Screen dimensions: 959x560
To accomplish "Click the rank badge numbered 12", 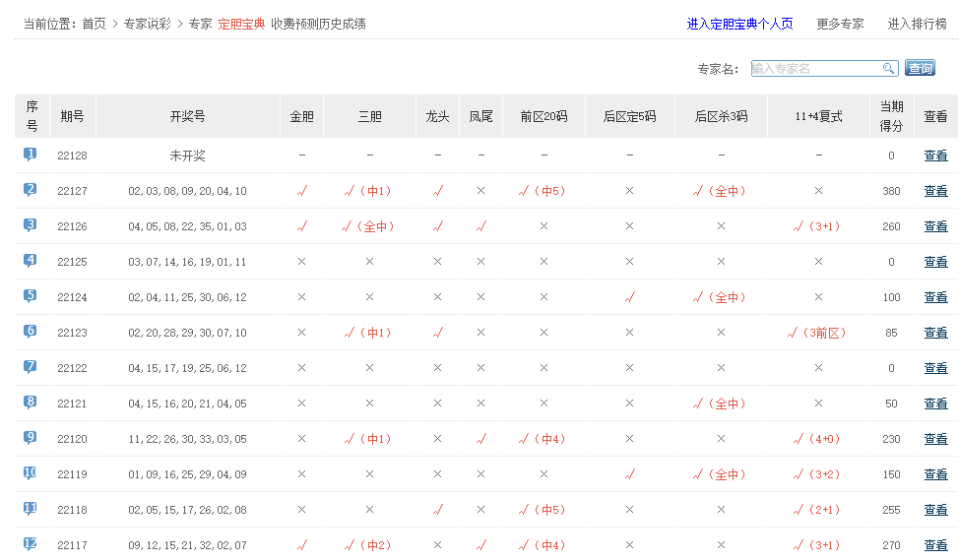I will tap(31, 544).
